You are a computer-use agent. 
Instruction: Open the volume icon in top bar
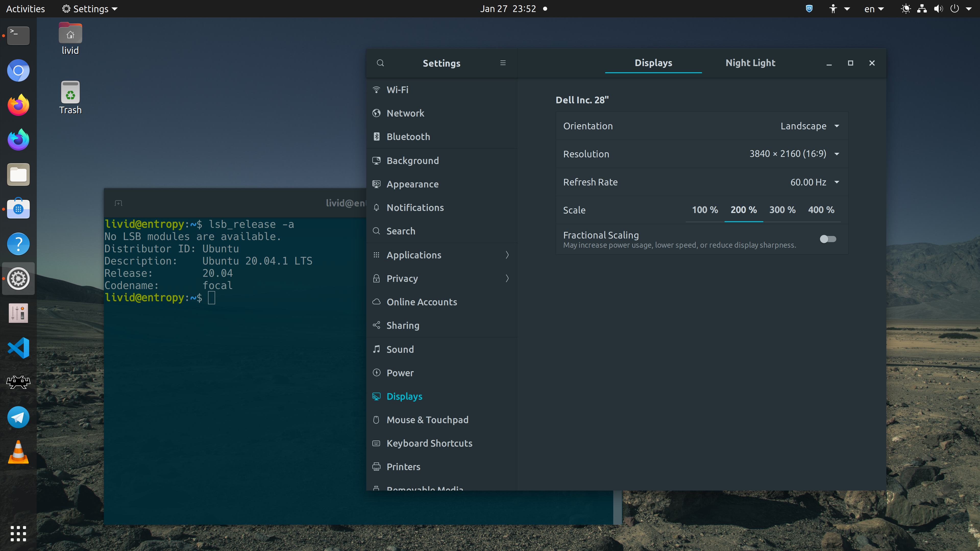(938, 9)
